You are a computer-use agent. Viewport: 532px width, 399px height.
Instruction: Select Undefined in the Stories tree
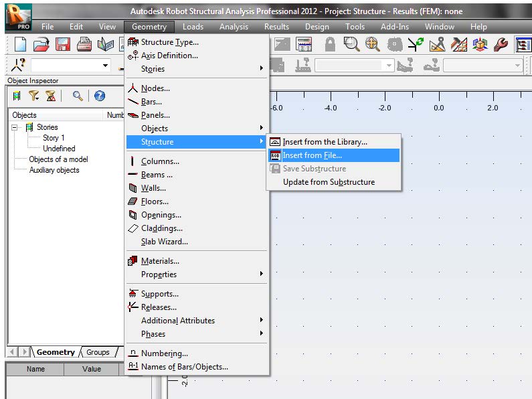(59, 149)
